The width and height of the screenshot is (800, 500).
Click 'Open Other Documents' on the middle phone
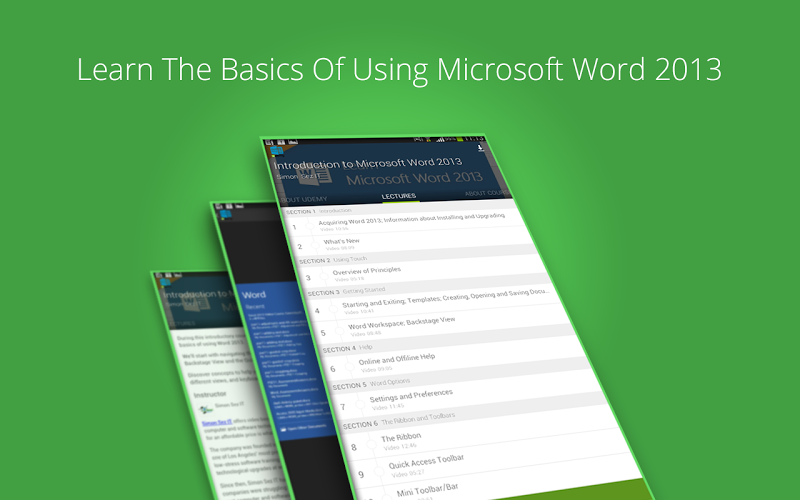click(306, 427)
